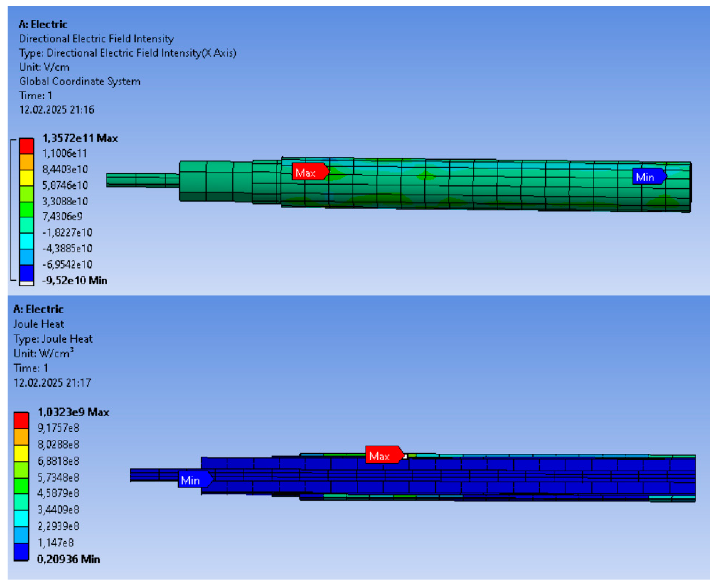Click the Global Coordinate System label

pos(80,81)
